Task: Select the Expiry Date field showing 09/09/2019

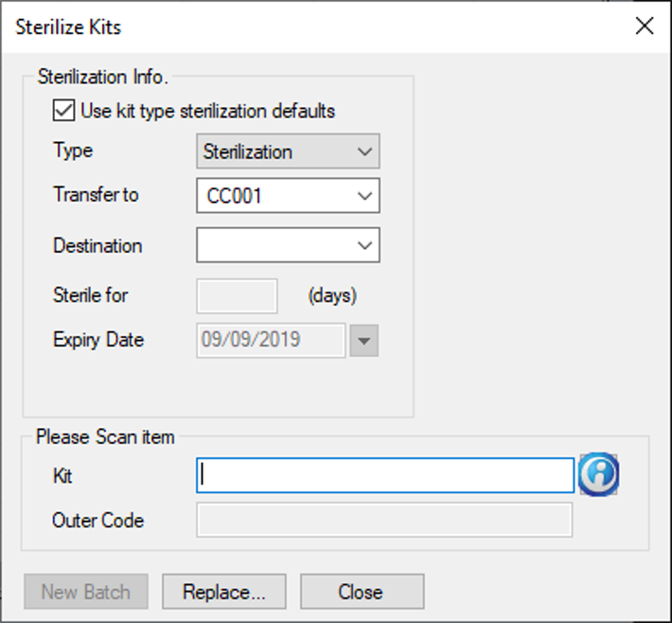Action: point(271,340)
